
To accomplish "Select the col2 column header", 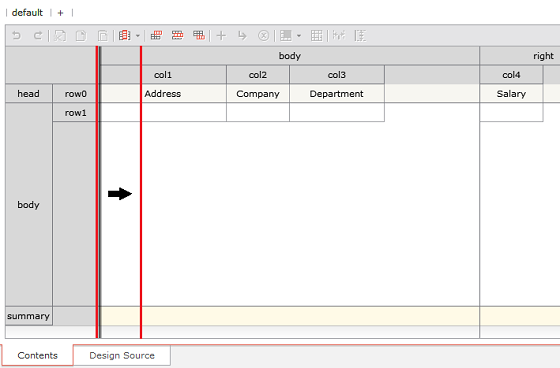I will point(258,75).
